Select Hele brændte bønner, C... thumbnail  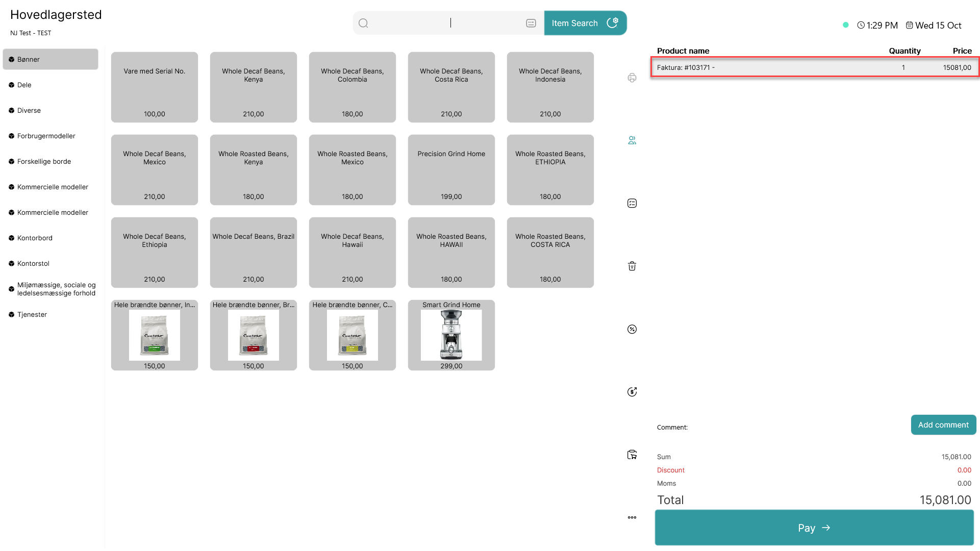(x=353, y=335)
